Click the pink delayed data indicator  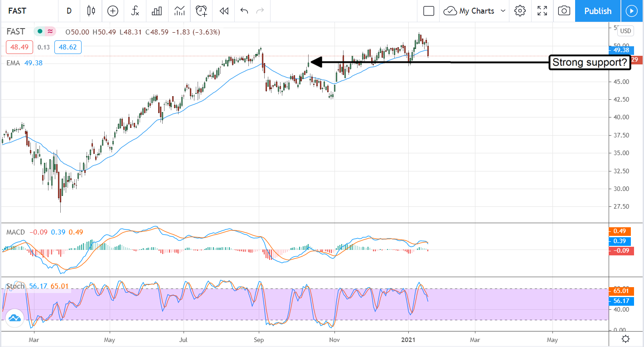coord(50,32)
